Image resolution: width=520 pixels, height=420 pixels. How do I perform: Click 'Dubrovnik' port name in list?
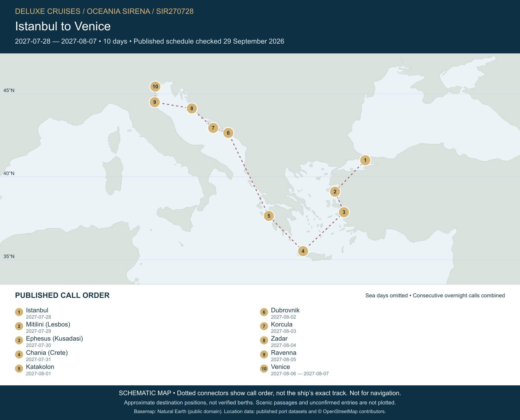[x=285, y=310]
